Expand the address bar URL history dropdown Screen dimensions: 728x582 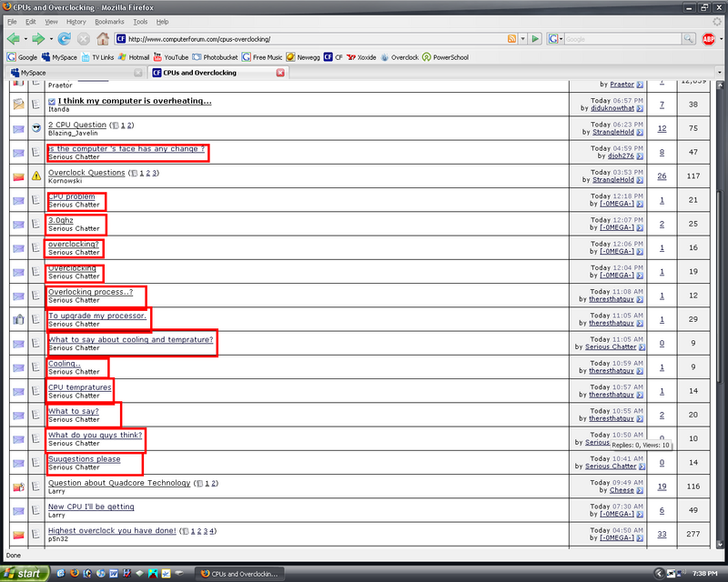click(x=523, y=39)
